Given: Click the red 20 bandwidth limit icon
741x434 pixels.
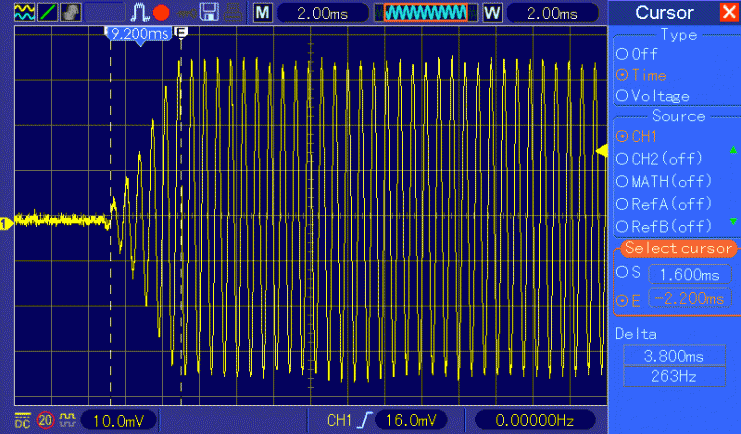Looking at the screenshot, I should pos(45,417).
